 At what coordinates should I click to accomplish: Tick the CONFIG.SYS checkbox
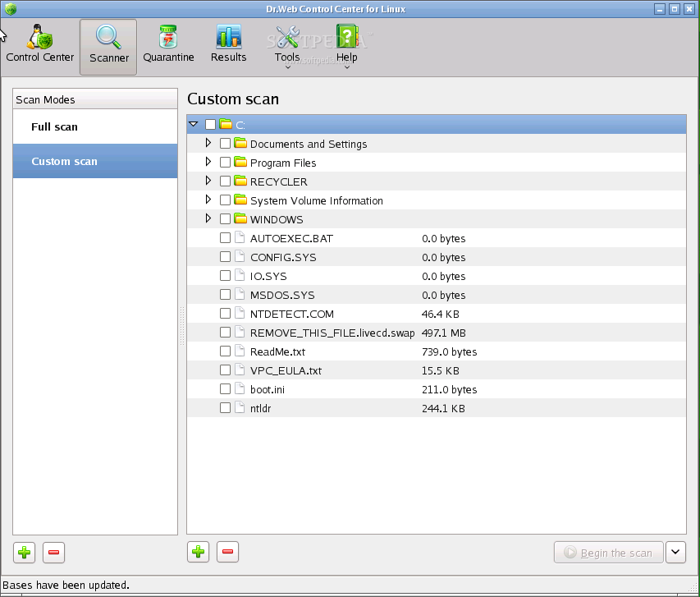pyautogui.click(x=225, y=256)
